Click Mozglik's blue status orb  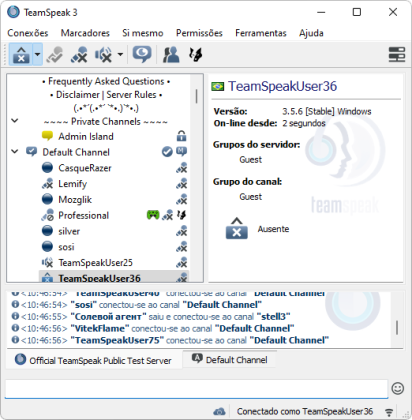click(x=47, y=199)
